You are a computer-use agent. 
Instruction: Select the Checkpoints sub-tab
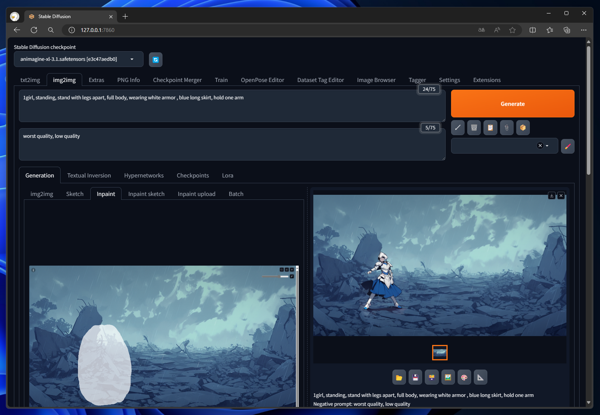pyautogui.click(x=193, y=176)
